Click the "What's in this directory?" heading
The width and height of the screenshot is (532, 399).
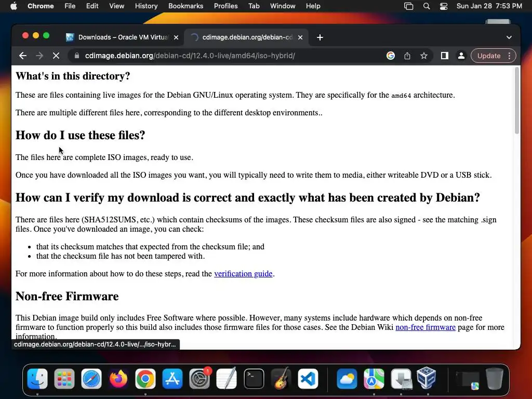tap(73, 76)
